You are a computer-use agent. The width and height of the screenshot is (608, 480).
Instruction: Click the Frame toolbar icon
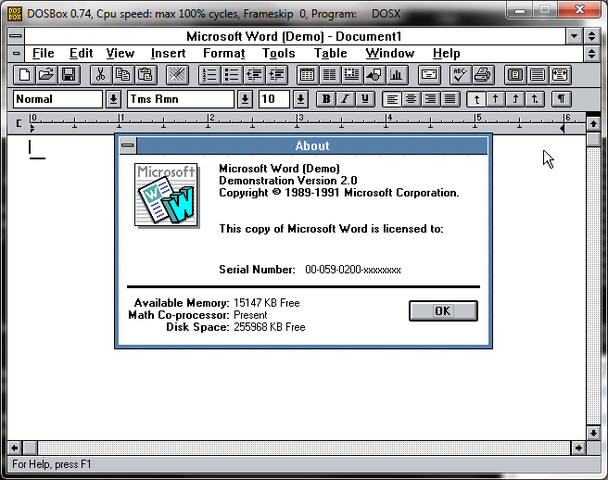pos(352,75)
